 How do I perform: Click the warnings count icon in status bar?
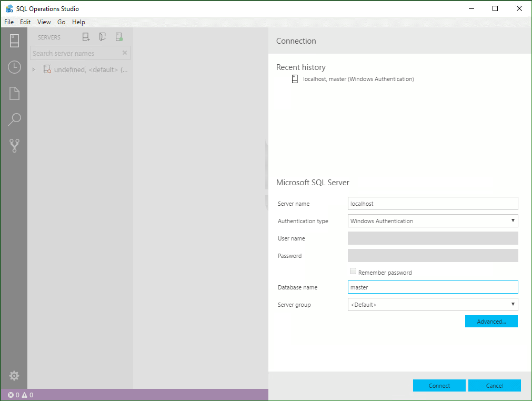24,395
